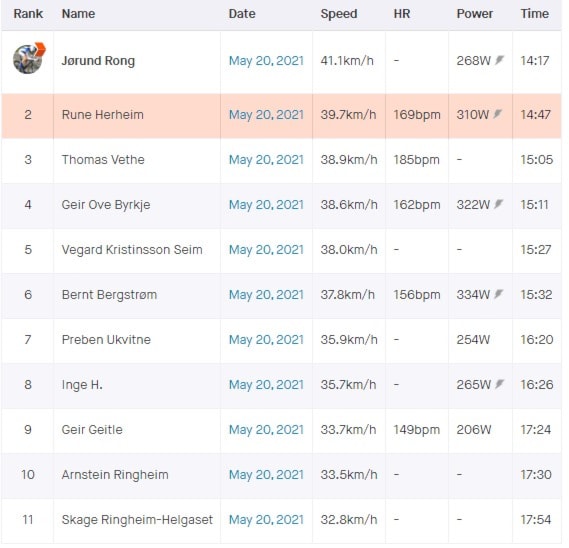Viewport: 569px width, 548px height.
Task: Open Geir Ove Byrkje's activity date link
Action: tap(266, 205)
